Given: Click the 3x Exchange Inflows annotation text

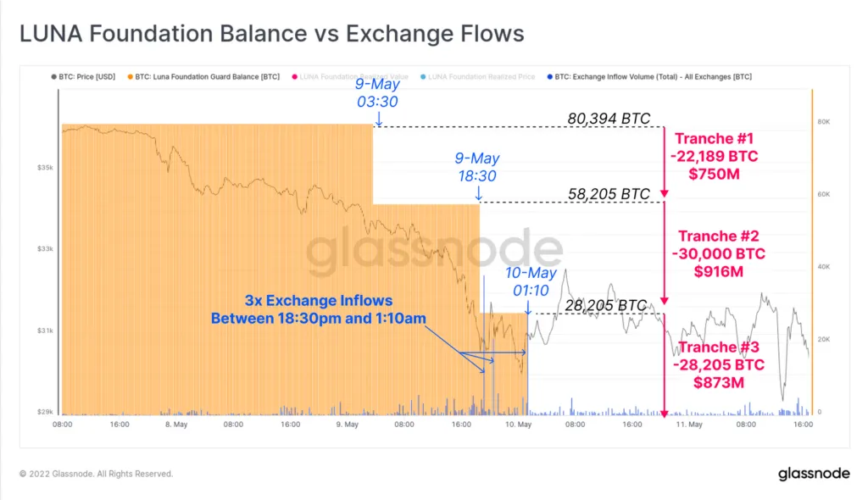Looking at the screenshot, I should coord(319,309).
